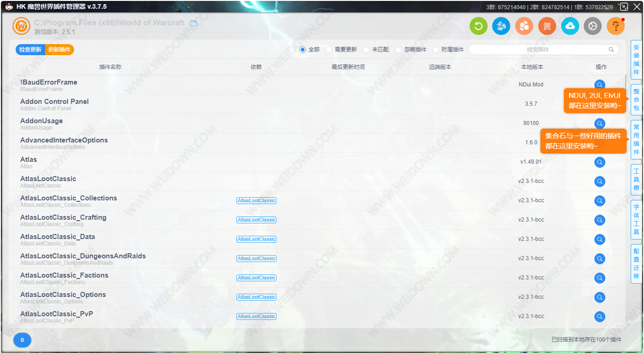Click the shrink window icon in title bar

624,7
